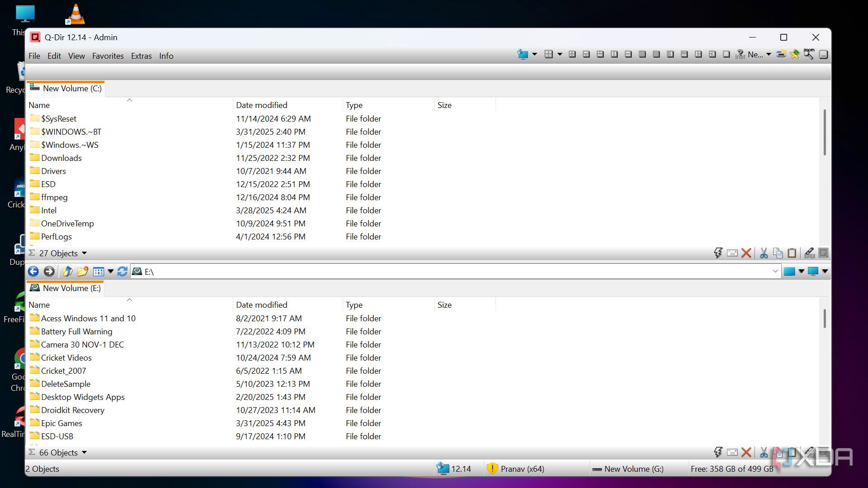Click the printer with folder icon
Screen dimensions: 868x488
[x=781, y=54]
